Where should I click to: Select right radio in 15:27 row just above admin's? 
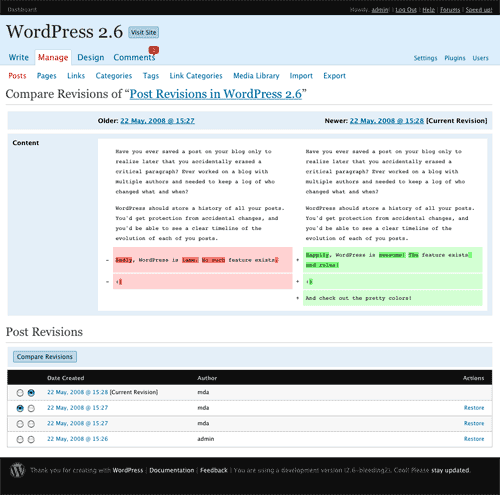(31, 424)
